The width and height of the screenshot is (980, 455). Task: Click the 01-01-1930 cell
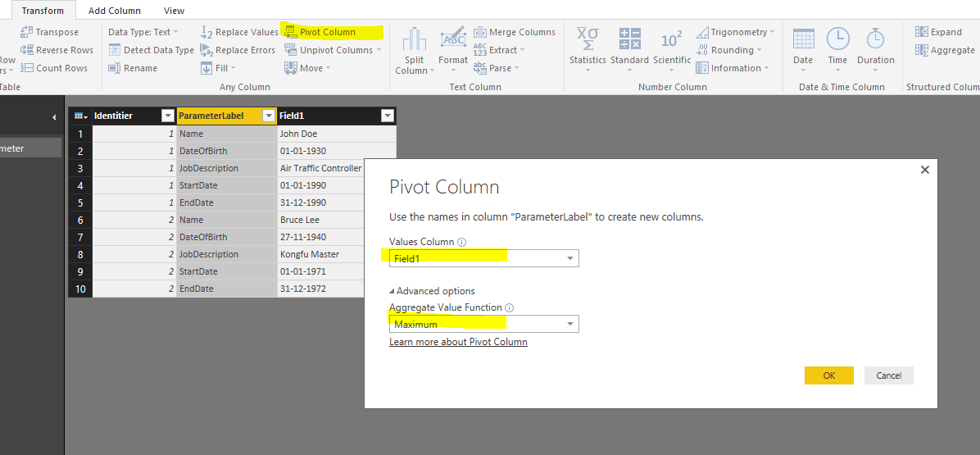point(336,151)
